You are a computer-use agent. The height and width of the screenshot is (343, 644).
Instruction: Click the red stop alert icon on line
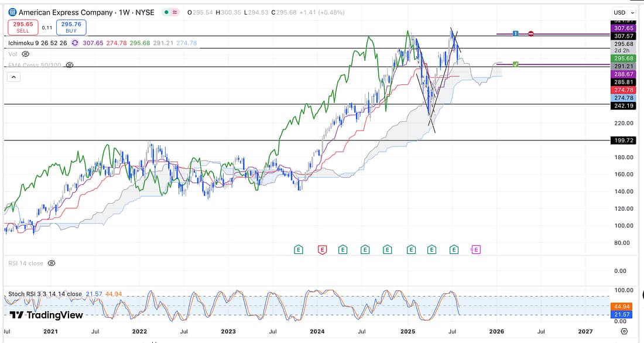tap(530, 34)
